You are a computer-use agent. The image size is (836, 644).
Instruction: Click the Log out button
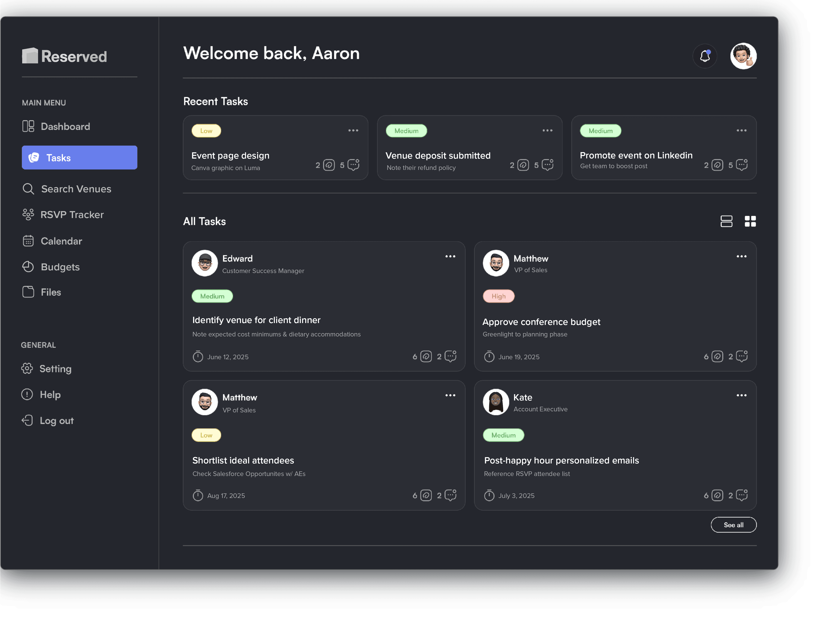click(56, 420)
